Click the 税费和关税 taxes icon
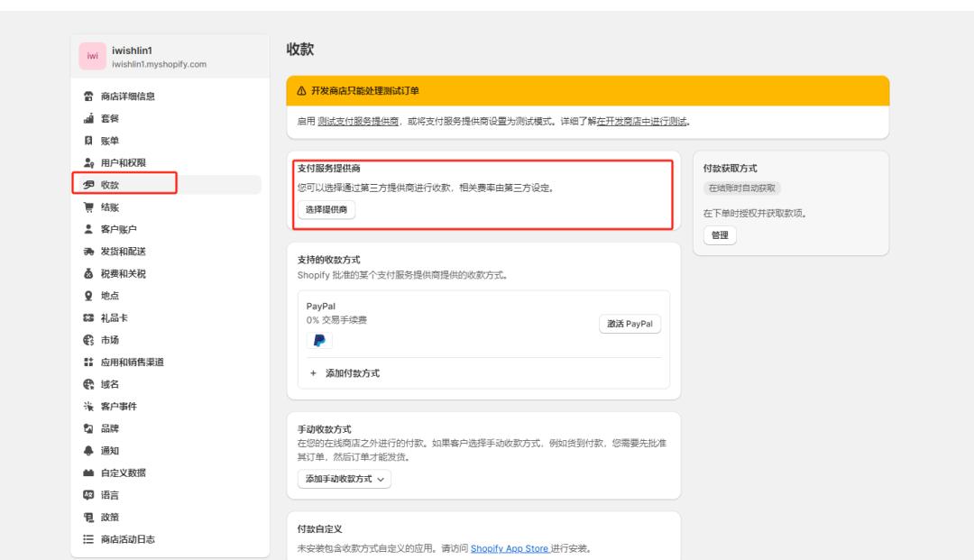This screenshot has height=560, width=974. point(88,274)
